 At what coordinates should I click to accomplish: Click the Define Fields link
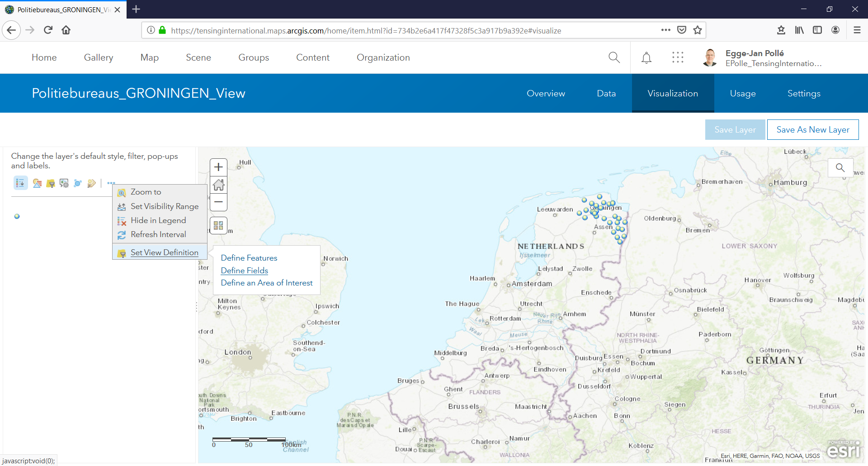pyautogui.click(x=245, y=271)
